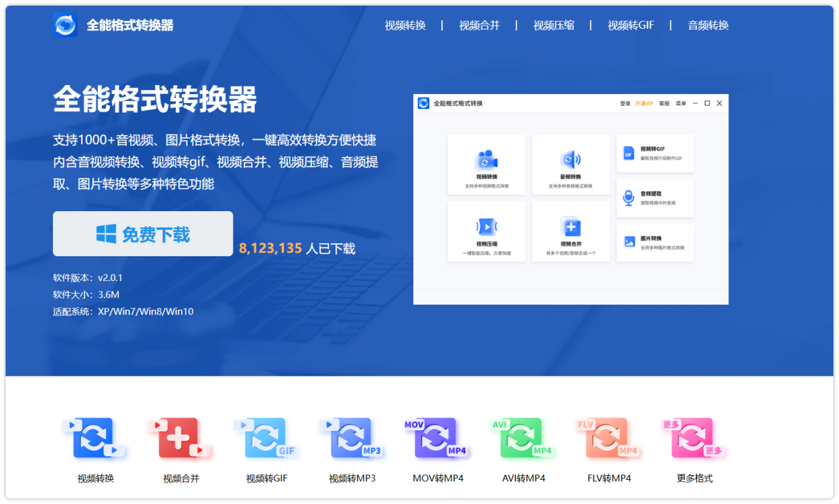Go to 视频转换 in top navigation

click(405, 25)
